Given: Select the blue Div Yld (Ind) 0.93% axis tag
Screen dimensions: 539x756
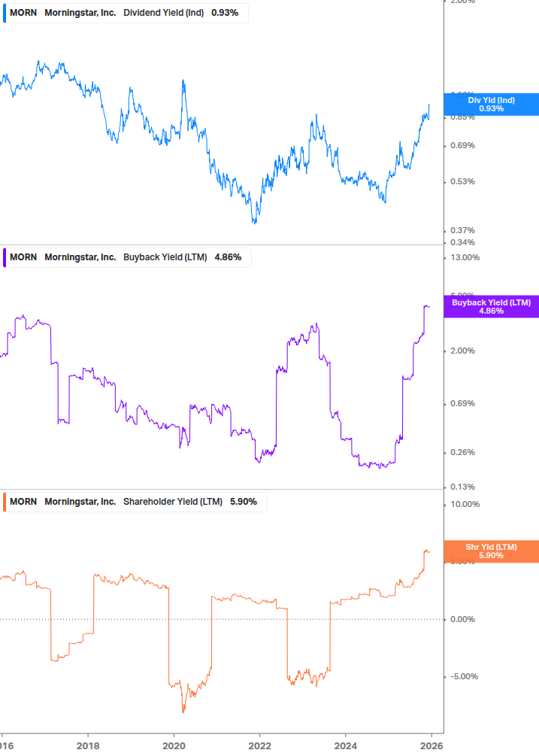Looking at the screenshot, I should pos(491,104).
